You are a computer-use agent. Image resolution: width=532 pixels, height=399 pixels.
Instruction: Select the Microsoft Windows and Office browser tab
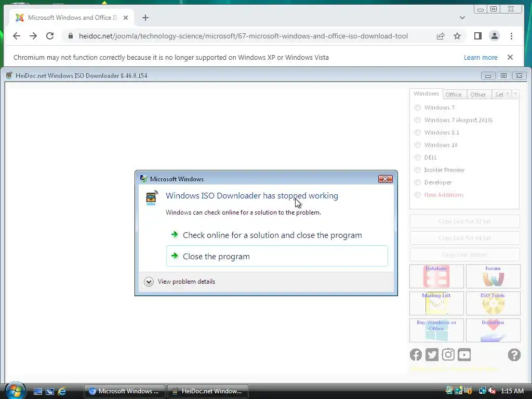pyautogui.click(x=73, y=18)
